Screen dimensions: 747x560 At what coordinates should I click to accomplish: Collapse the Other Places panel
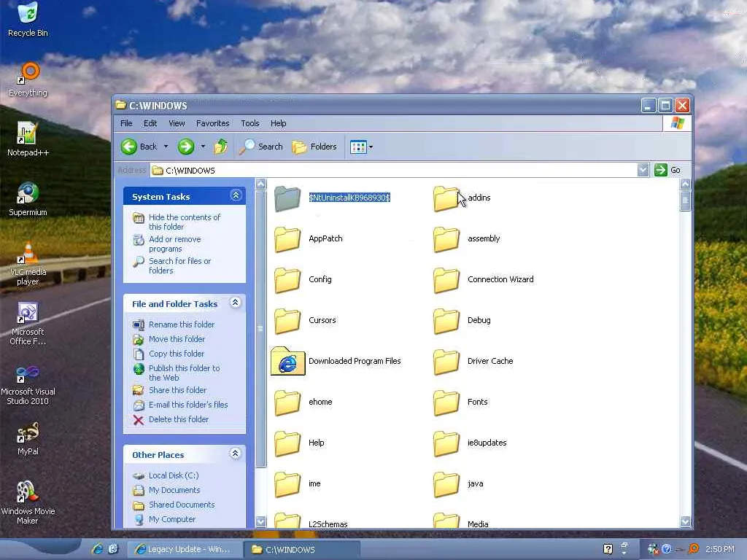click(x=236, y=454)
